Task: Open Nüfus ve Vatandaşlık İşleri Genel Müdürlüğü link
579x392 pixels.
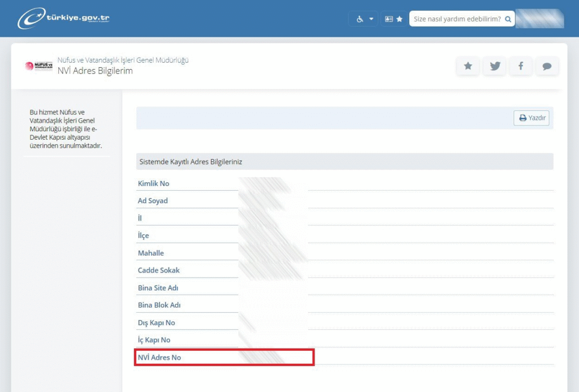Action: [x=123, y=60]
